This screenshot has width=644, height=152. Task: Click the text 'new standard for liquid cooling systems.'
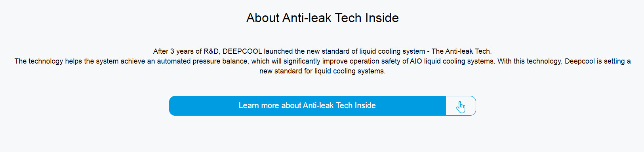[x=322, y=71]
